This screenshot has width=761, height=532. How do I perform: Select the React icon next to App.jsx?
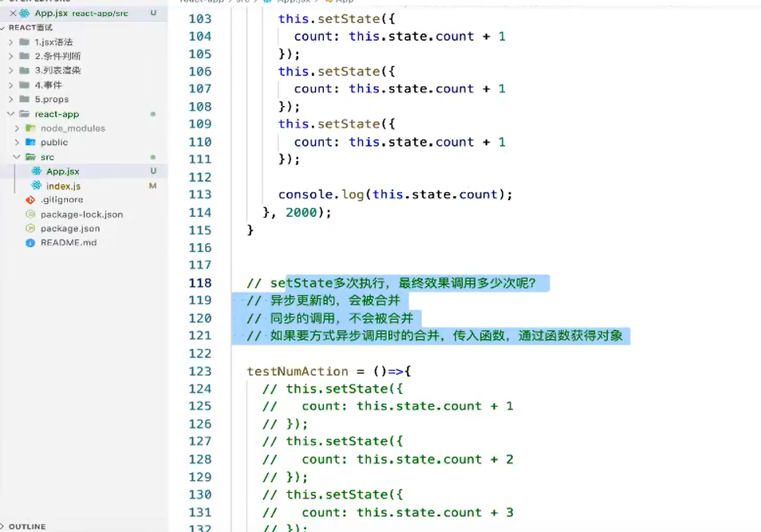[37, 171]
